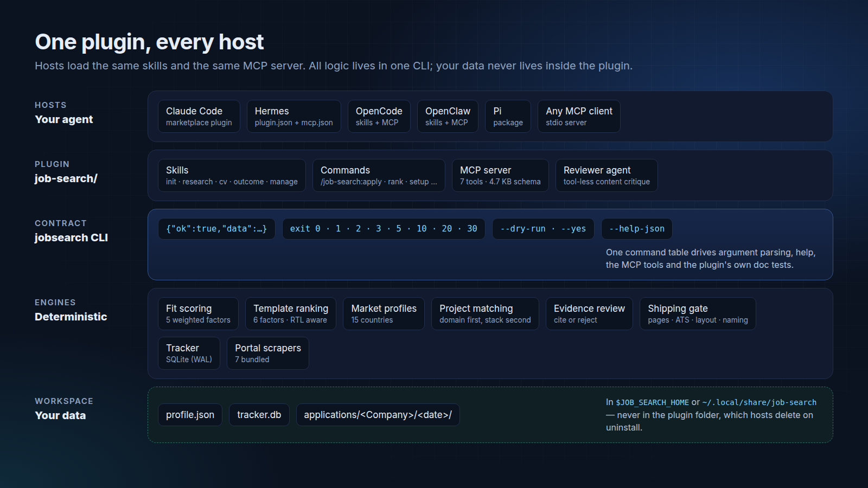Image resolution: width=868 pixels, height=488 pixels.
Task: Choose the OpenClaw host card
Action: click(448, 116)
